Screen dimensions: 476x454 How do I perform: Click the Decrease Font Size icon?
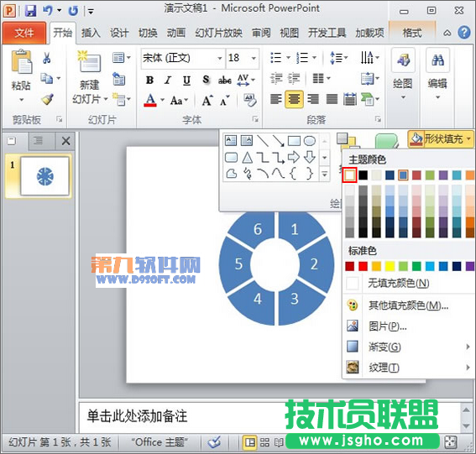[225, 100]
